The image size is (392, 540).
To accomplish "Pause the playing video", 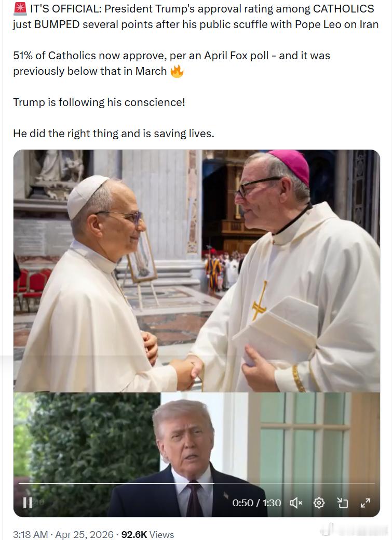I will [28, 503].
